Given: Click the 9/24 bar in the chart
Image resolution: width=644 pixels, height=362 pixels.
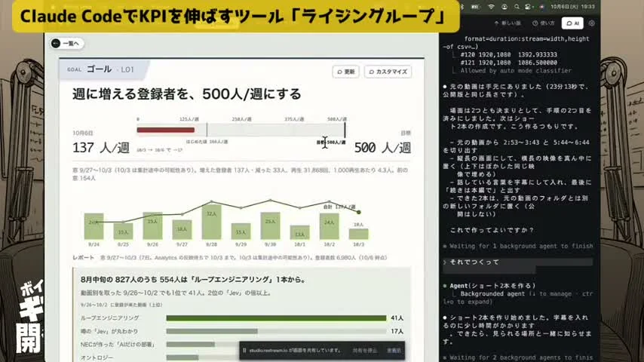Looking at the screenshot, I should 94,226.
